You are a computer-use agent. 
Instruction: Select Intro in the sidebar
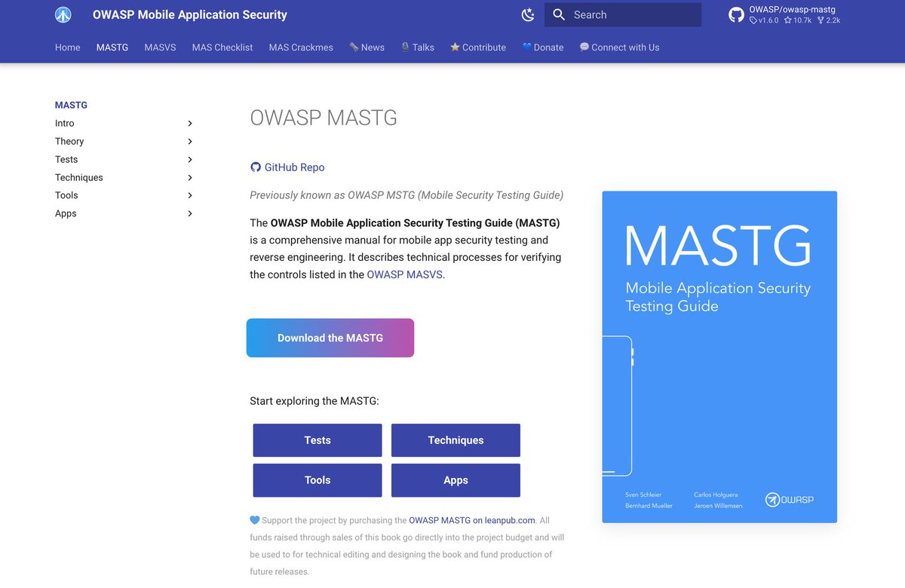[65, 124]
